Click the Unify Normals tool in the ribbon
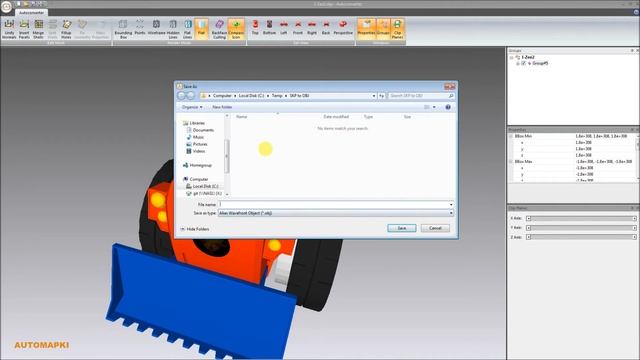This screenshot has height=360, width=640. 9,29
